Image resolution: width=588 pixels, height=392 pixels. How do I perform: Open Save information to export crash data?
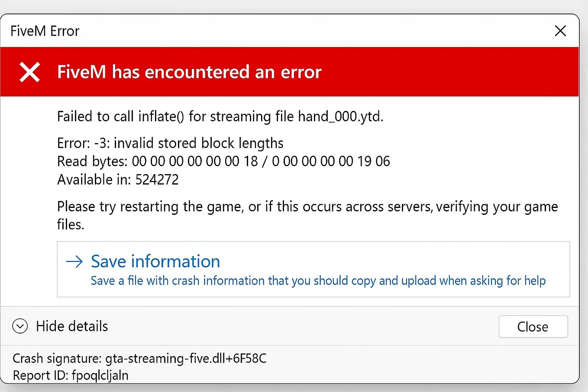pos(155,261)
